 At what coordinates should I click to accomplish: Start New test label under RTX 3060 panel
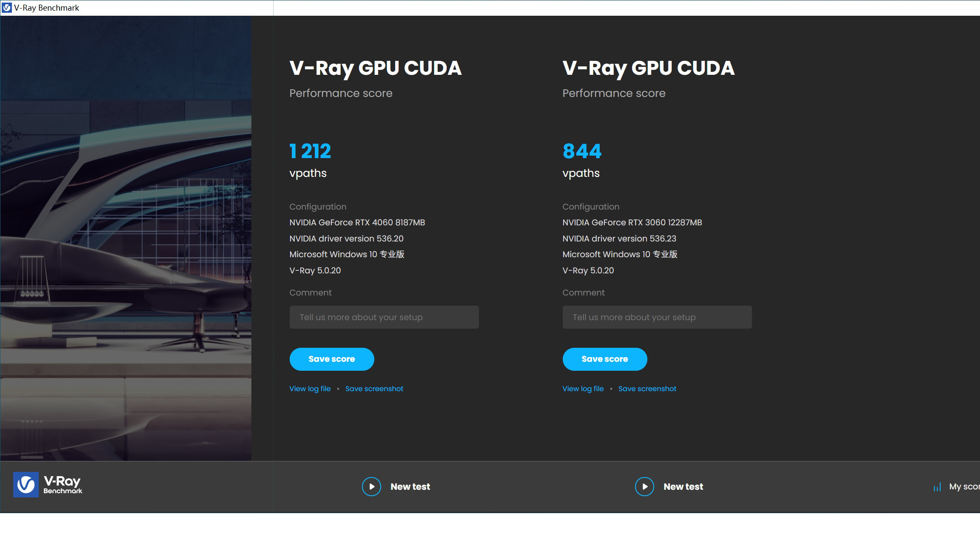(684, 487)
